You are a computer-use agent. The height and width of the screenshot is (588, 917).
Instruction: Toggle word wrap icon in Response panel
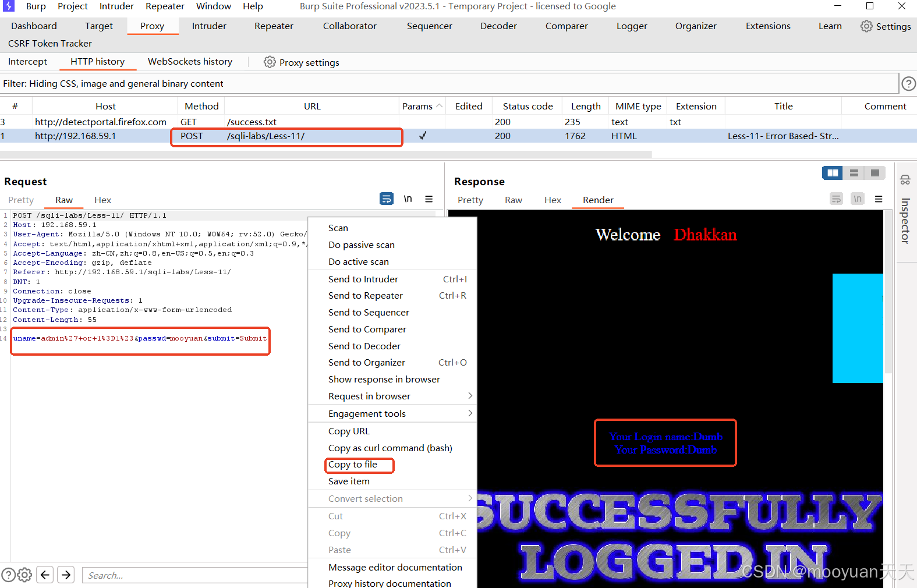[x=836, y=199]
